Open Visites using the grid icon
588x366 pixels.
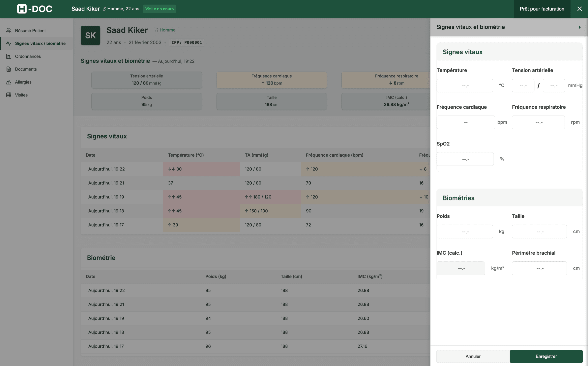coord(9,95)
